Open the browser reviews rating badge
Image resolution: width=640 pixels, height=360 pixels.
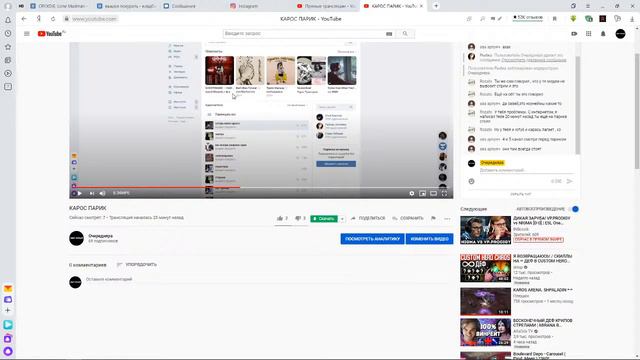(x=528, y=18)
